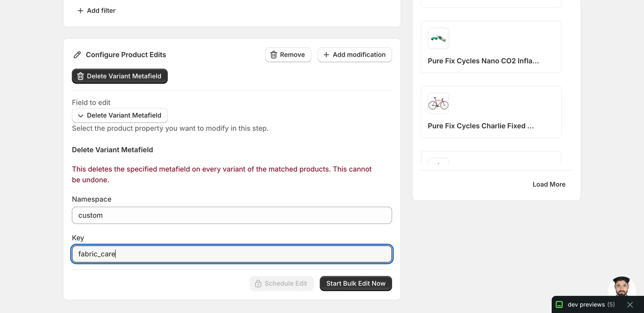Load more matched products
This screenshot has height=313, width=644.
coord(549,184)
